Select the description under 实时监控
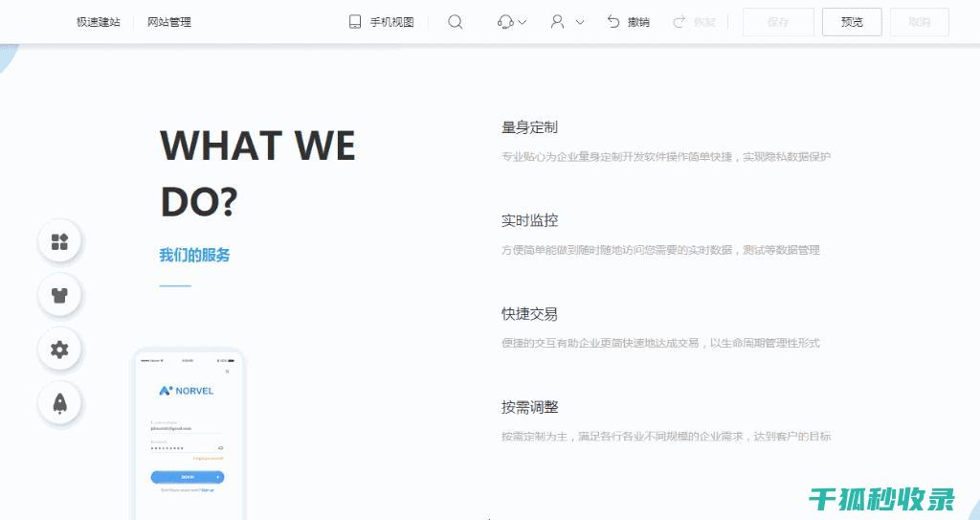The height and width of the screenshot is (520, 980). click(x=660, y=250)
